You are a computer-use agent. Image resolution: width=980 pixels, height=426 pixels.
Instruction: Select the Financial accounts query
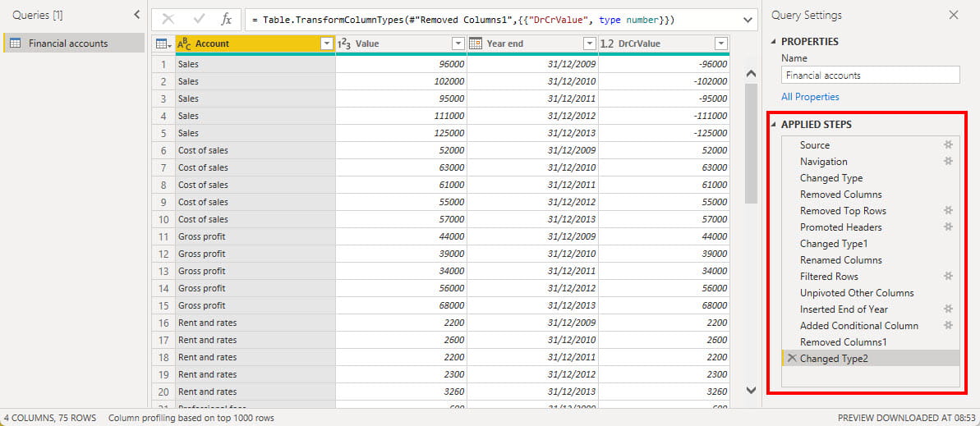pos(67,44)
